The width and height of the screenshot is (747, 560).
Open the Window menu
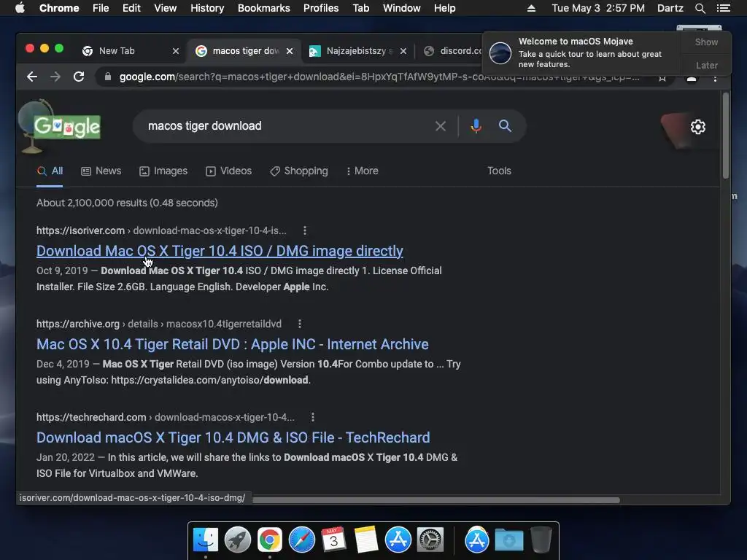coord(402,8)
